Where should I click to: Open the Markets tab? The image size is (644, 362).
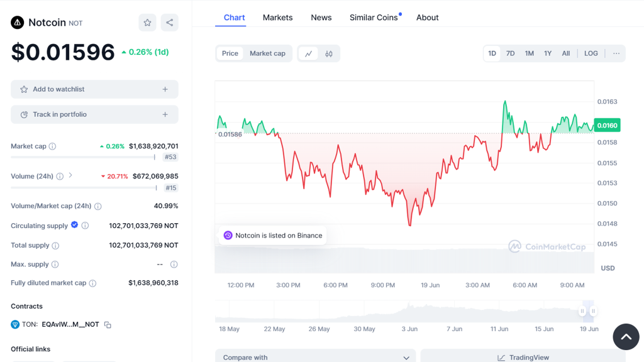click(277, 18)
